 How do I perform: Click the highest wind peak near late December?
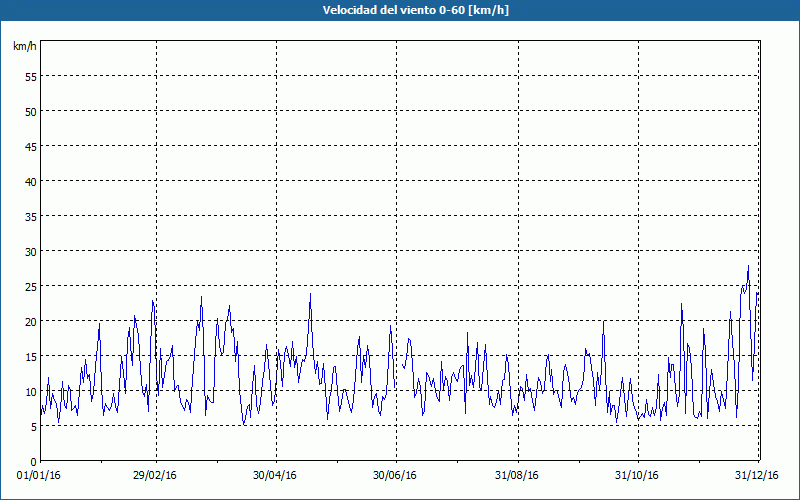tap(748, 266)
